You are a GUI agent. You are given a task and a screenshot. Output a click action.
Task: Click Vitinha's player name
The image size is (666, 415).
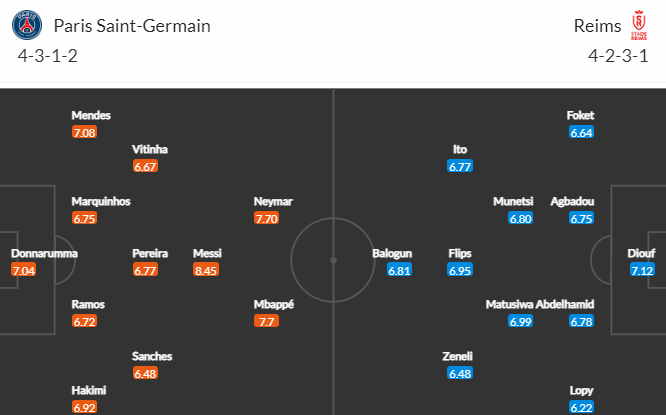[x=150, y=150]
